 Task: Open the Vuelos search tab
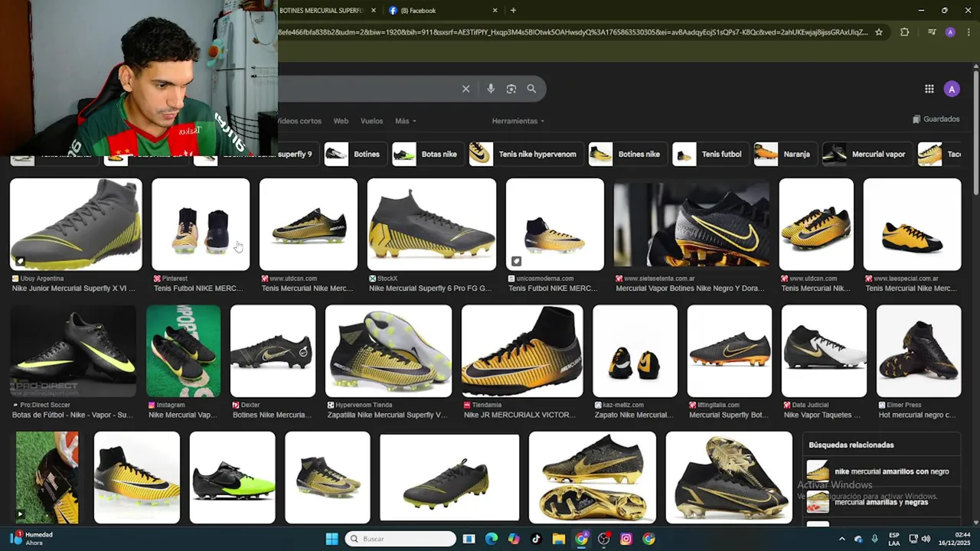tap(371, 121)
